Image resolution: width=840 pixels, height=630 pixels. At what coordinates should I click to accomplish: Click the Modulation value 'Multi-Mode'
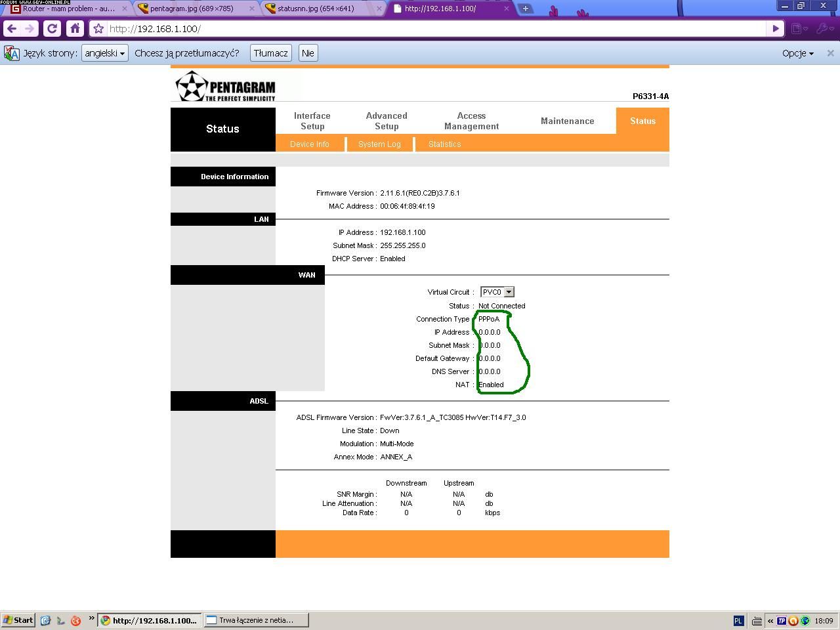pyautogui.click(x=397, y=444)
